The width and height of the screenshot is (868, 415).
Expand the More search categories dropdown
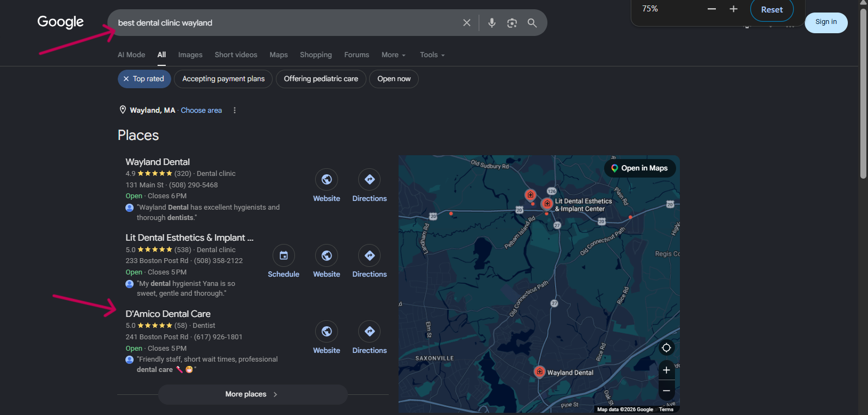point(394,55)
